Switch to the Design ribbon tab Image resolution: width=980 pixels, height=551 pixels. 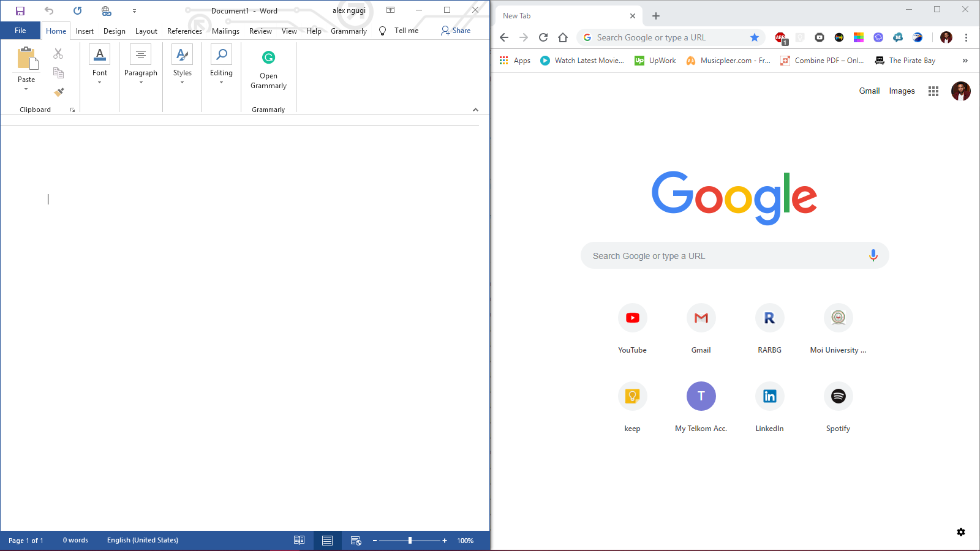pyautogui.click(x=115, y=31)
